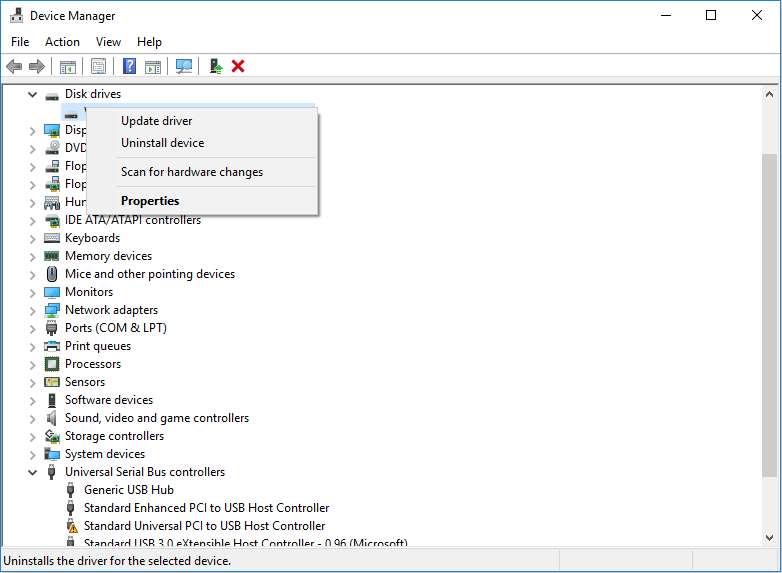The height and width of the screenshot is (573, 782).
Task: Expand the Memory devices node
Action: pyautogui.click(x=32, y=257)
